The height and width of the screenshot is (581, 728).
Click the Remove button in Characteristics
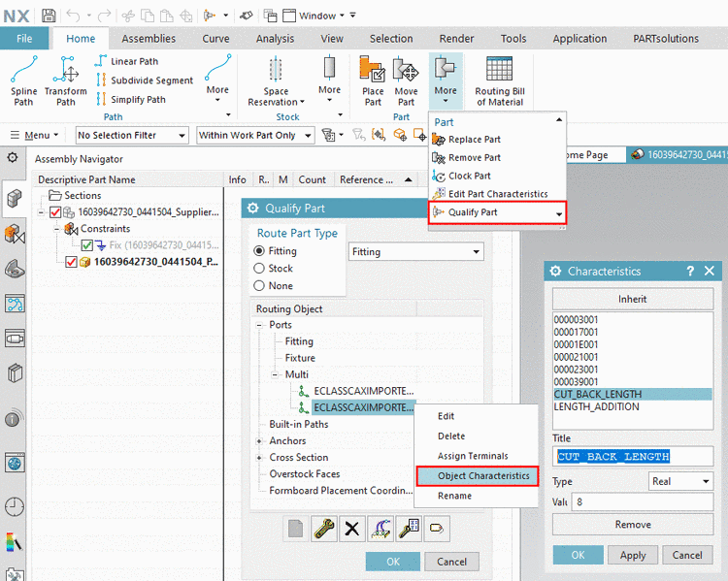633,525
